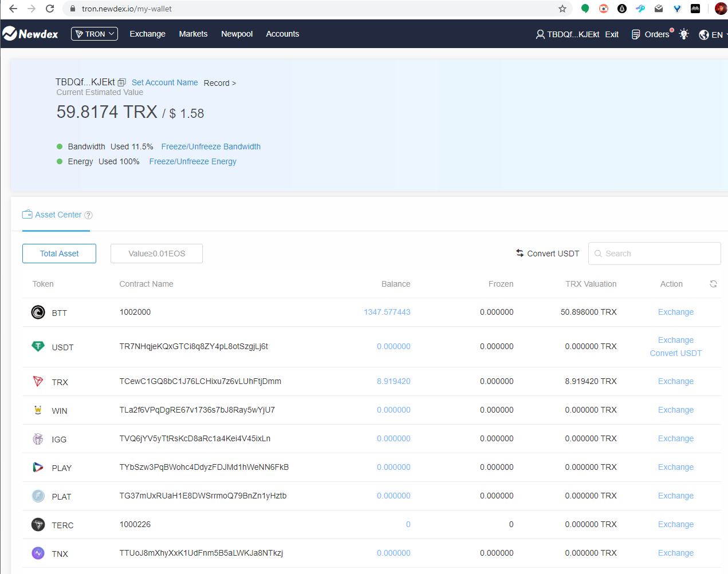Click the blue V extension icon
This screenshot has height=574, width=728.
[x=677, y=9]
